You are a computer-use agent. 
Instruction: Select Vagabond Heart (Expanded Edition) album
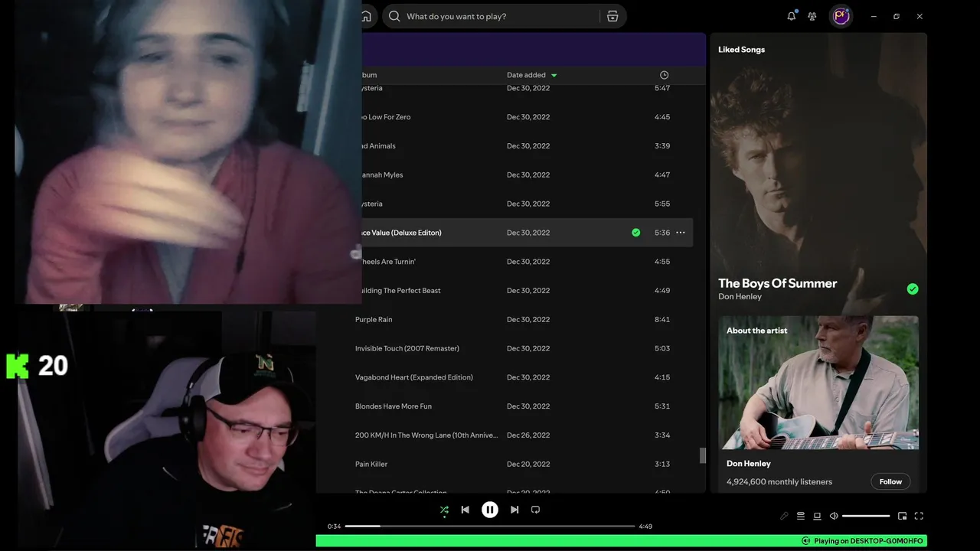(414, 378)
